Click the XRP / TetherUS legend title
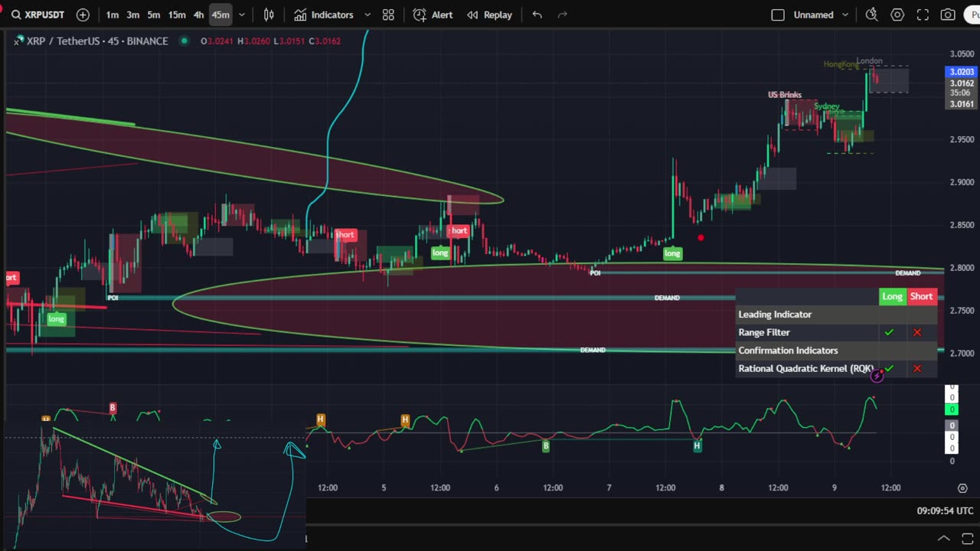Image resolution: width=980 pixels, height=551 pixels. 97,41
